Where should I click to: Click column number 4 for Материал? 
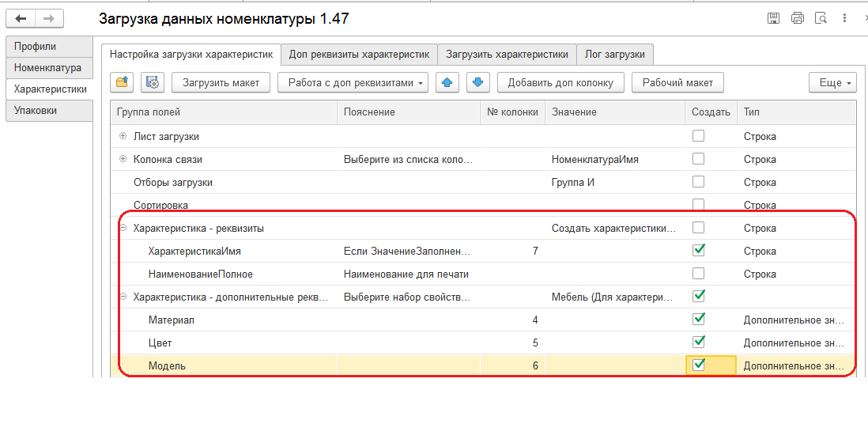[x=512, y=320]
